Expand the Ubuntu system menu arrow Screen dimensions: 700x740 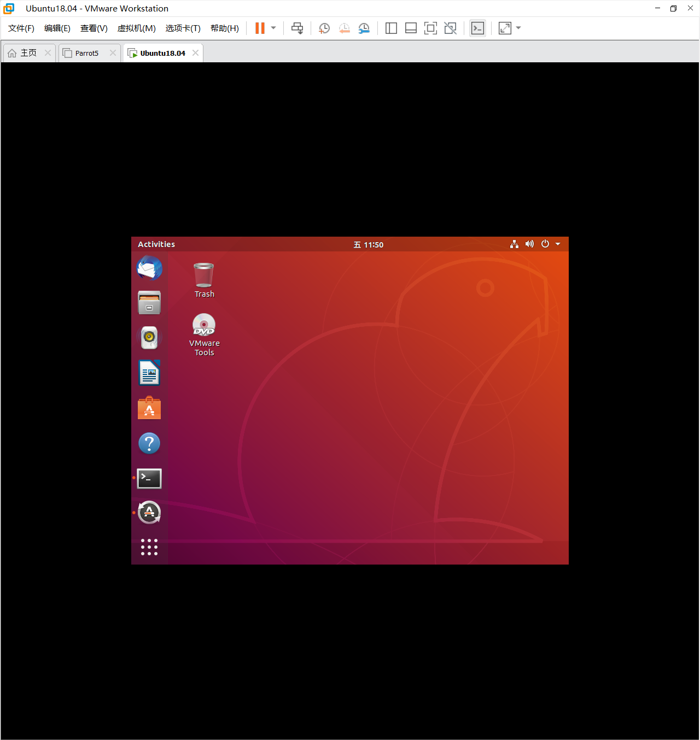click(558, 244)
